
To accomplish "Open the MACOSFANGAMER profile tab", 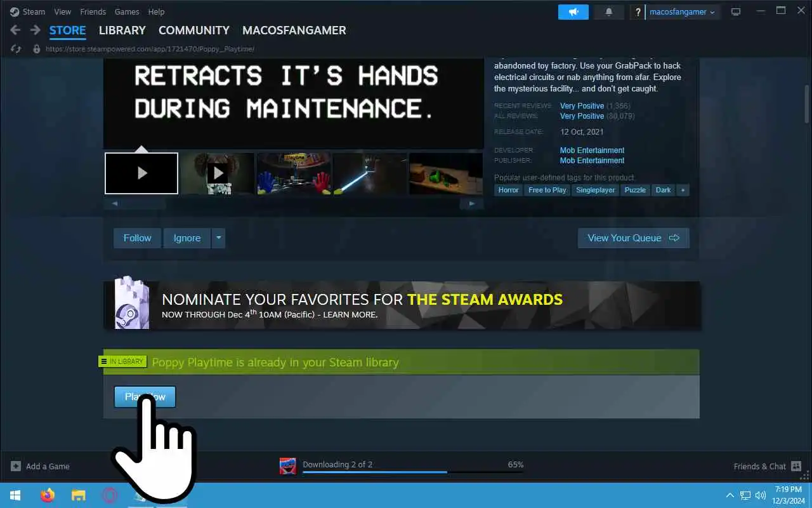I will tap(294, 30).
